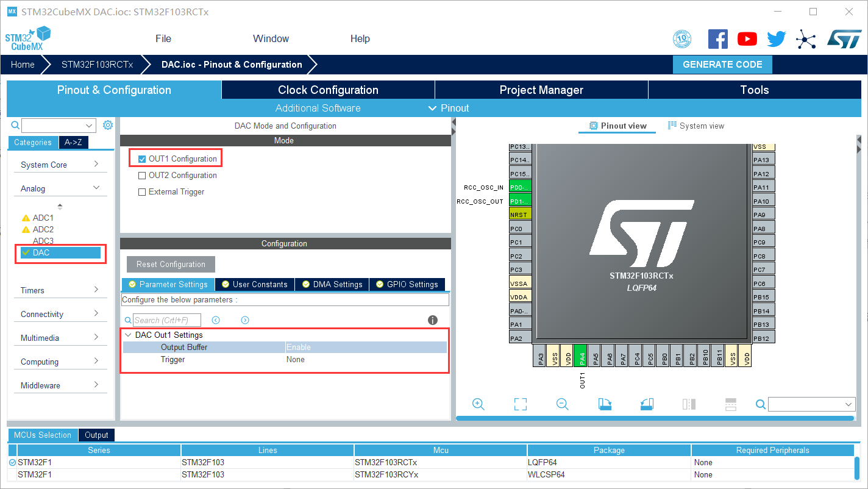Open the category settings gear icon
The height and width of the screenshot is (489, 868).
[x=108, y=125]
